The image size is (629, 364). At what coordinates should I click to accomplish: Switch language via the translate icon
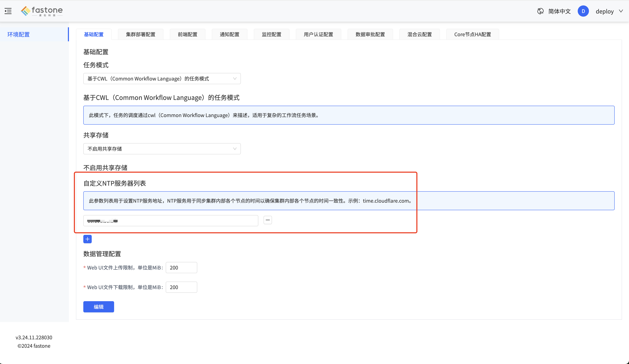[540, 11]
